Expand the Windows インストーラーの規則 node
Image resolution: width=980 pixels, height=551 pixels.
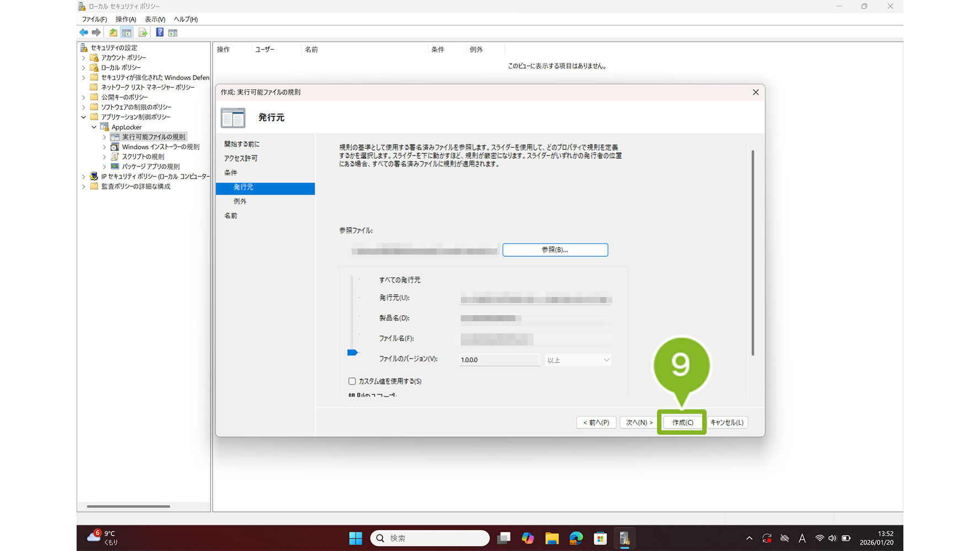coord(104,147)
